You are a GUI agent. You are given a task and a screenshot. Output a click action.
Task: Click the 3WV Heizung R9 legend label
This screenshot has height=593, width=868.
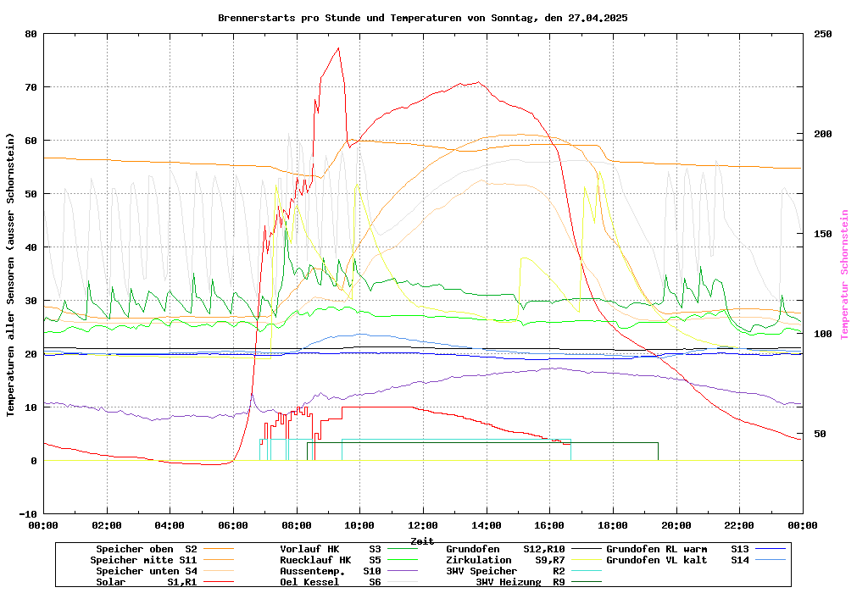point(520,582)
